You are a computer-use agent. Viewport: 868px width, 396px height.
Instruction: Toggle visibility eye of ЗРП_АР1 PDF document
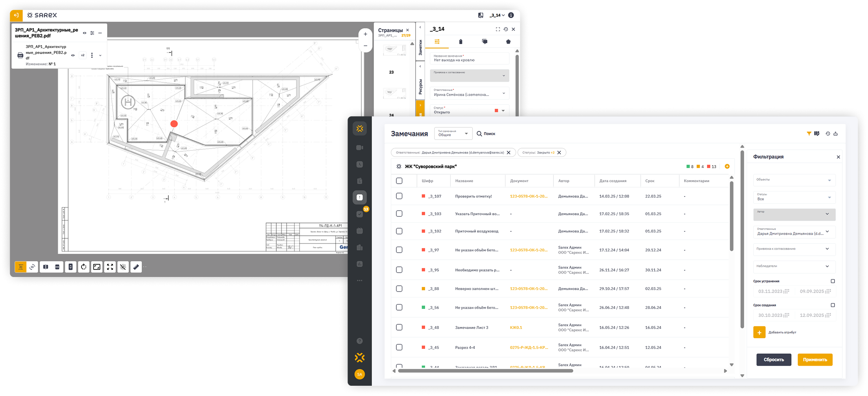coord(84,33)
